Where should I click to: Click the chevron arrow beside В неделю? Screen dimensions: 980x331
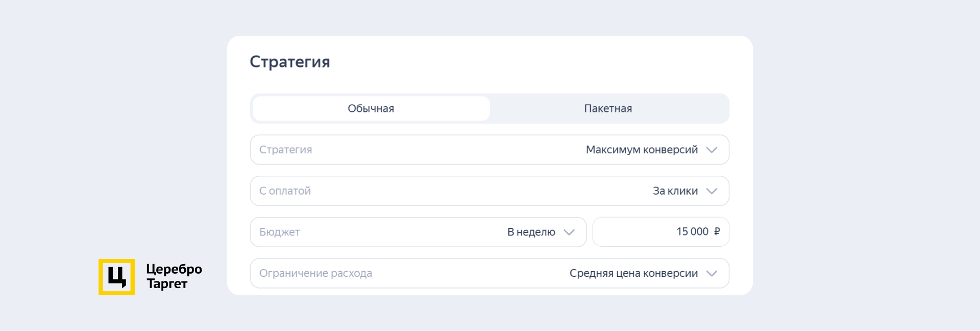click(x=569, y=232)
